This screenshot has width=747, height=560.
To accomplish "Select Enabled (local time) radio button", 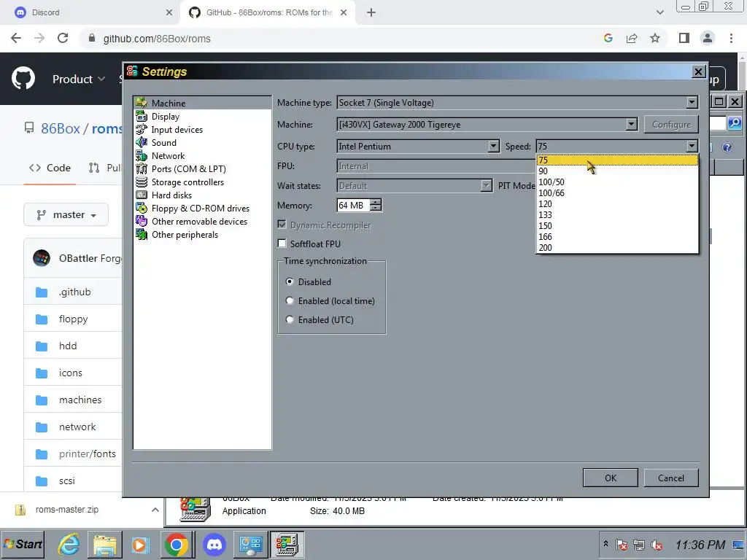I will [289, 300].
